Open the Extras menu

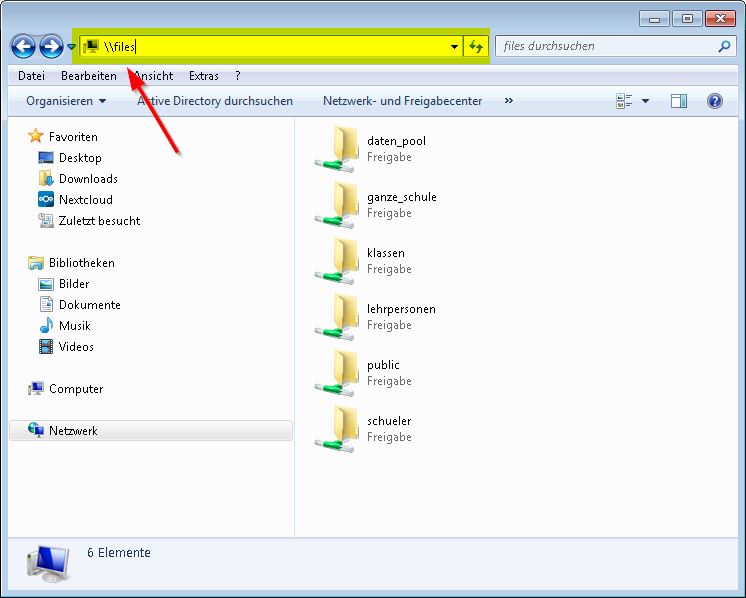(203, 76)
